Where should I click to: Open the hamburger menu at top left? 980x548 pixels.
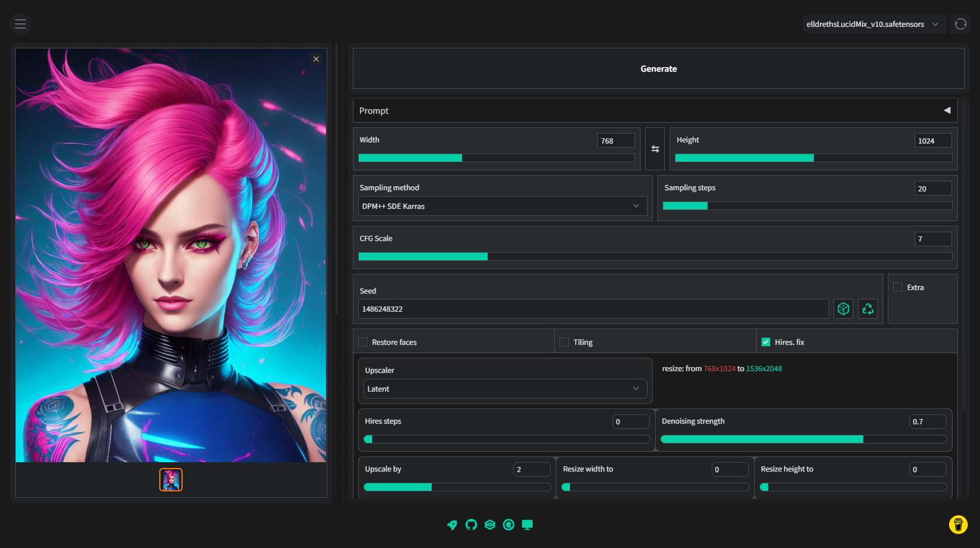(x=20, y=24)
